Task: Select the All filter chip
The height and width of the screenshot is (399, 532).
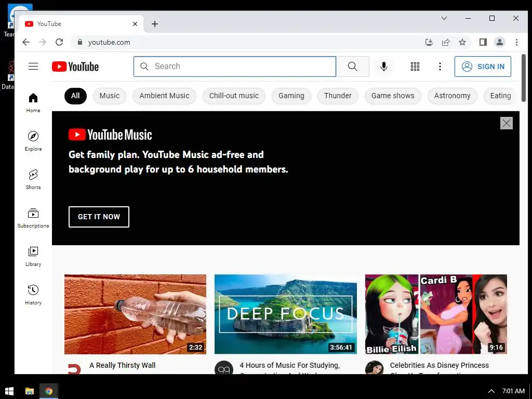Action: coord(75,96)
